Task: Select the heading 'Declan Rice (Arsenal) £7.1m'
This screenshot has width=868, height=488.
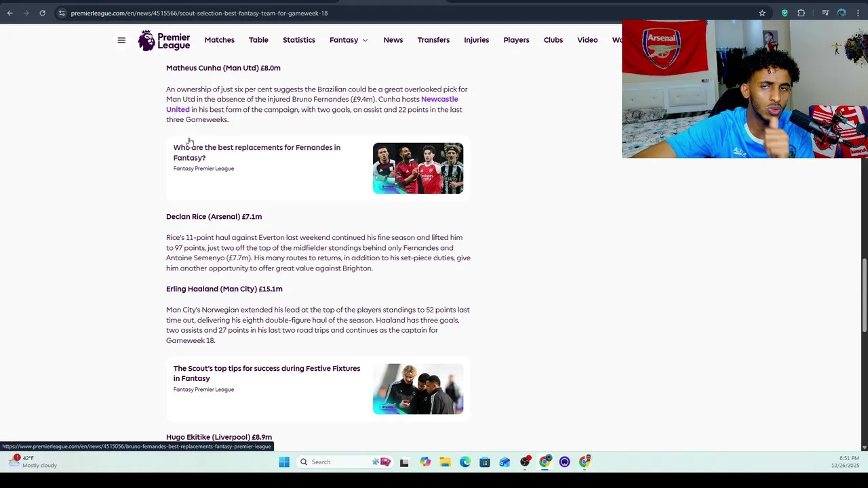Action: (x=214, y=217)
